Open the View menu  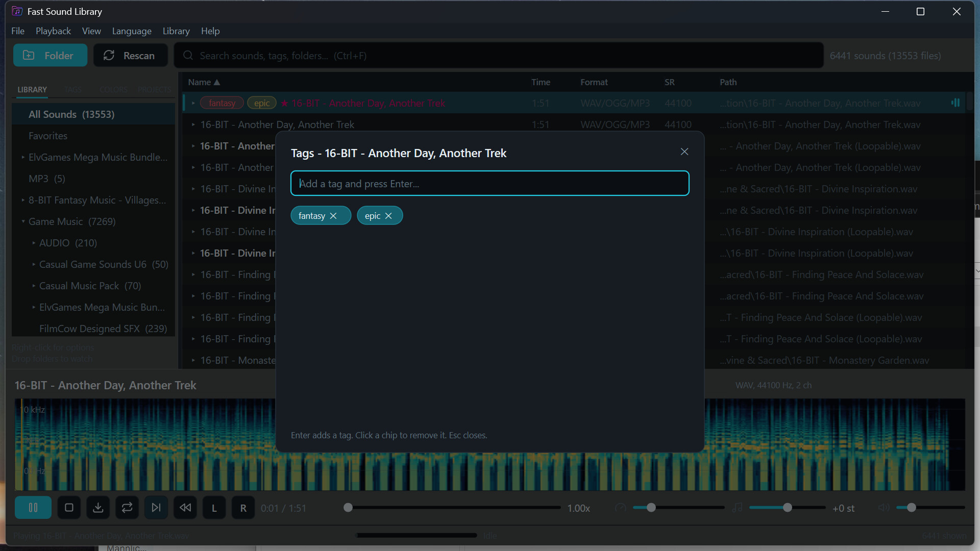click(91, 31)
